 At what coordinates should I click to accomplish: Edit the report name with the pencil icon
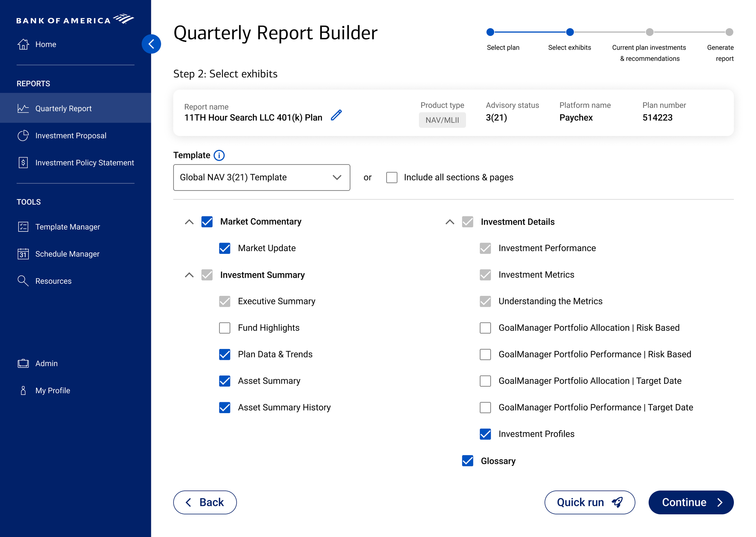point(337,115)
